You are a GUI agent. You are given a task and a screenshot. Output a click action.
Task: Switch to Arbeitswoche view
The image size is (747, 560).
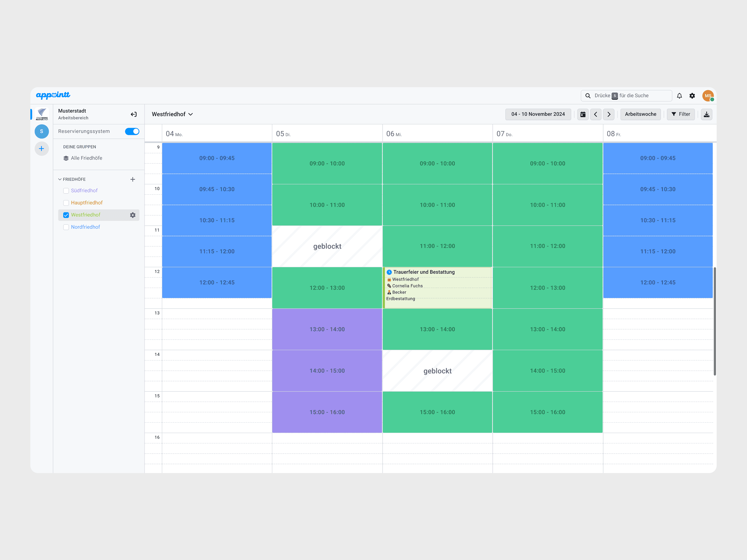640,114
